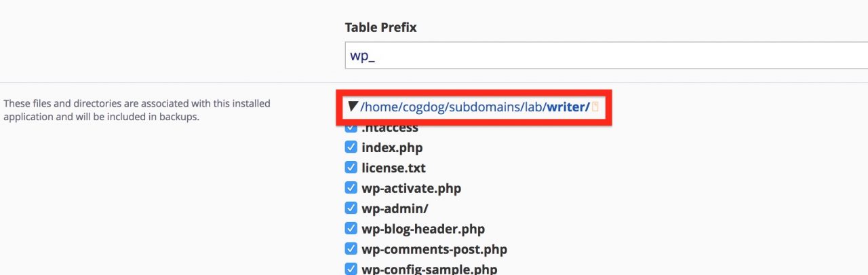Deselect the wp-admin/ directory checkbox
Image resolution: width=868 pixels, height=275 pixels.
tap(351, 208)
